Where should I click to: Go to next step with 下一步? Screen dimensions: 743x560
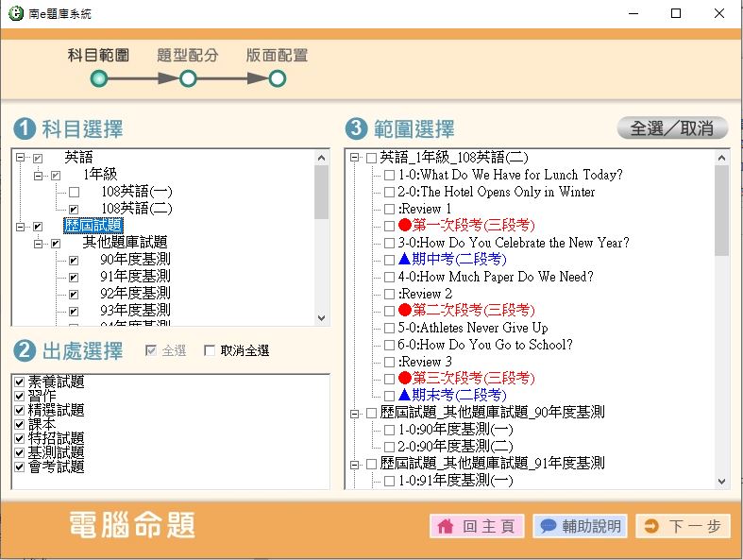coord(683,527)
